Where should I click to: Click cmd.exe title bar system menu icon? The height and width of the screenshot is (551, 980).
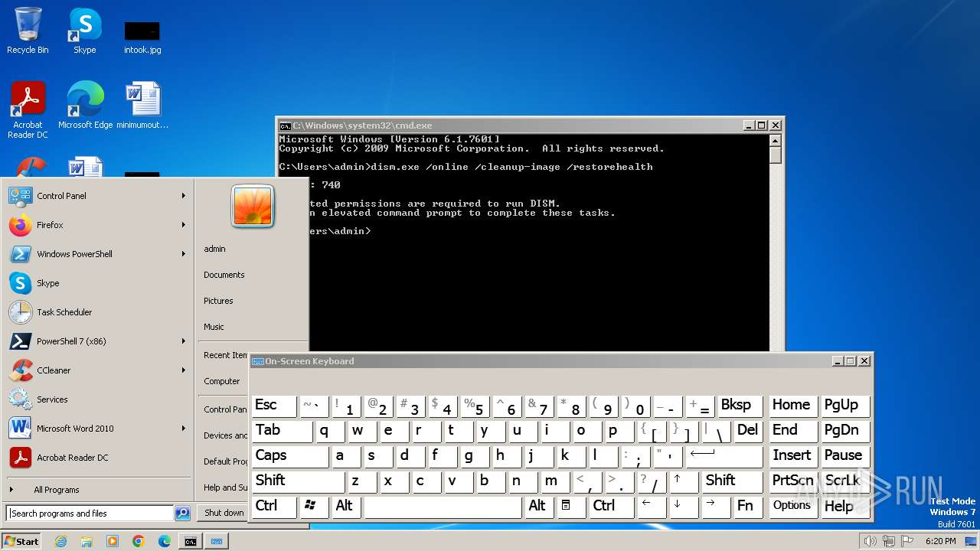click(x=285, y=126)
